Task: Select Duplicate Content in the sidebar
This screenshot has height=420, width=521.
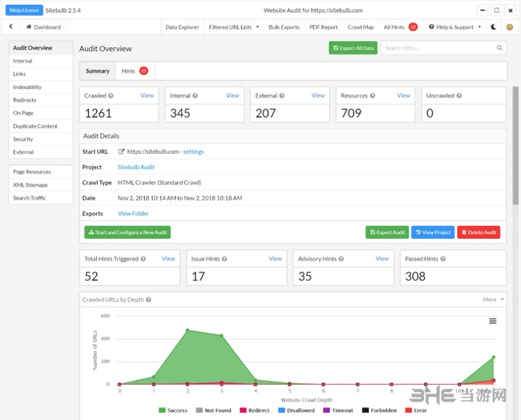Action: (41, 126)
